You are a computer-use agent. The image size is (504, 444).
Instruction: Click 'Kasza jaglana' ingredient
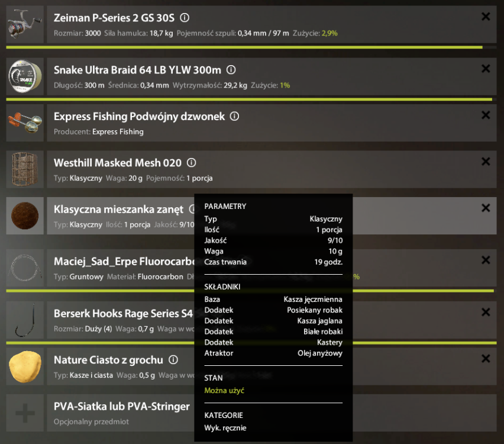(320, 321)
